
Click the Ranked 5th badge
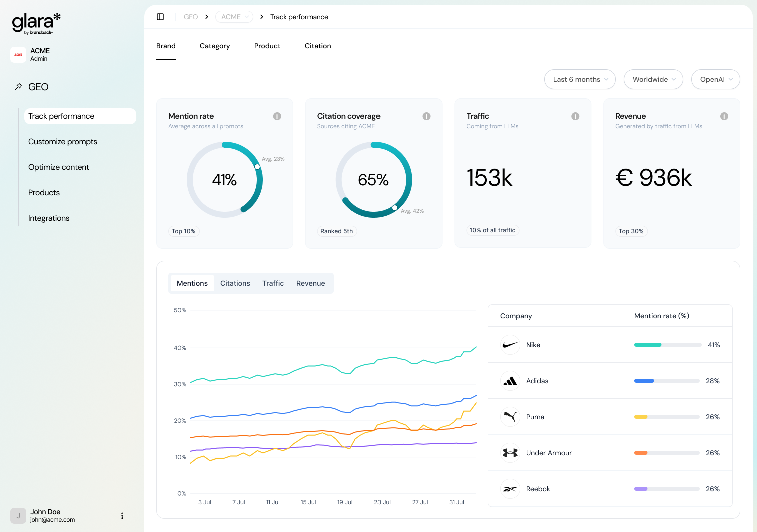[x=337, y=231]
